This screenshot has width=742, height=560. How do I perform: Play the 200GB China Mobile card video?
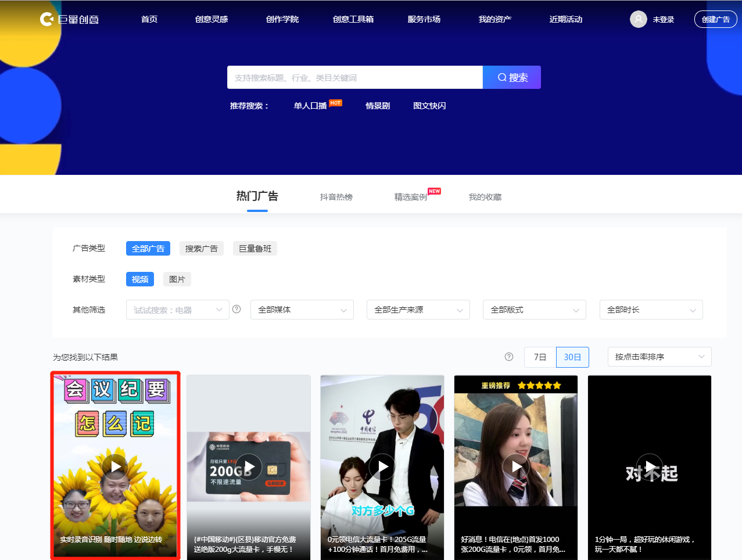[249, 466]
